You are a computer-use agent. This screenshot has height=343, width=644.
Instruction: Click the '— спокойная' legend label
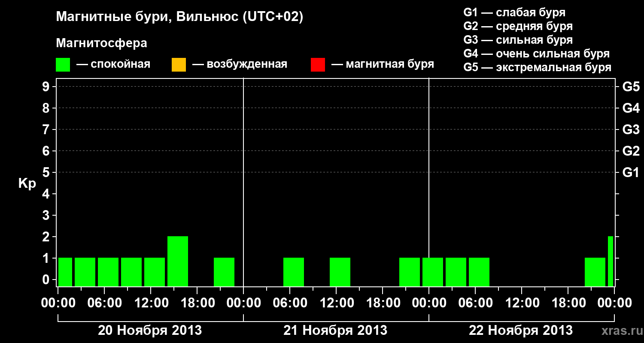coord(113,64)
